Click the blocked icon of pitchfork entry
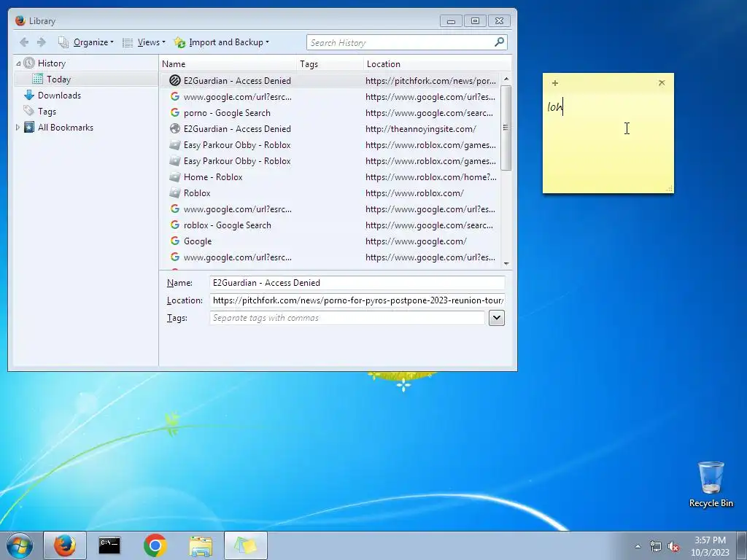 click(175, 80)
